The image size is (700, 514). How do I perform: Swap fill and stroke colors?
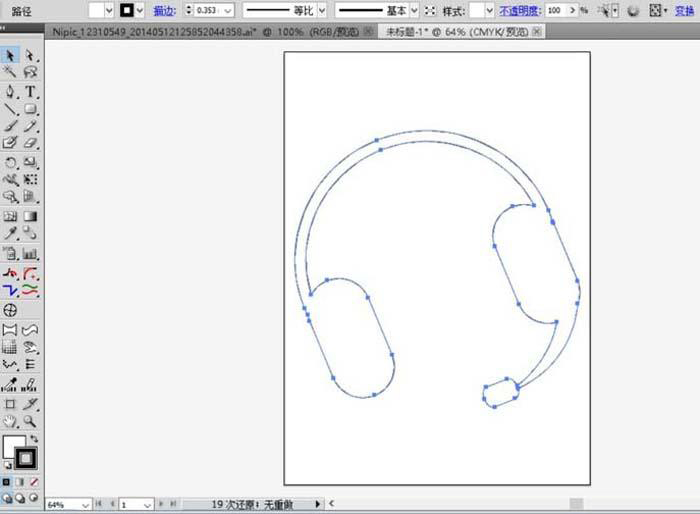tap(34, 439)
